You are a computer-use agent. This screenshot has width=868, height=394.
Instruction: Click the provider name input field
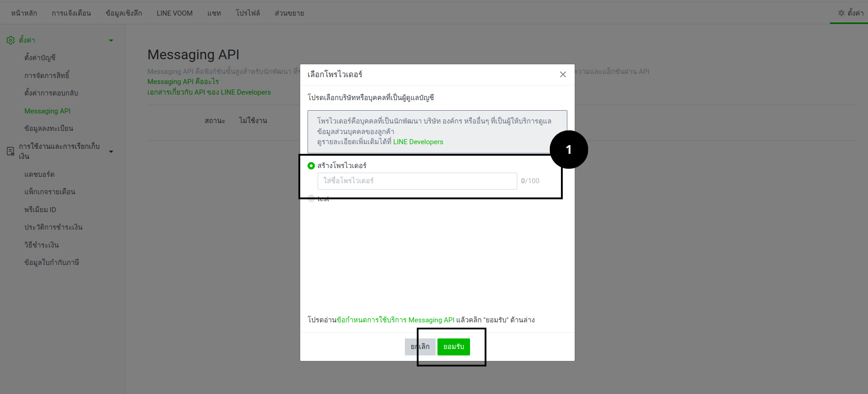pos(417,181)
